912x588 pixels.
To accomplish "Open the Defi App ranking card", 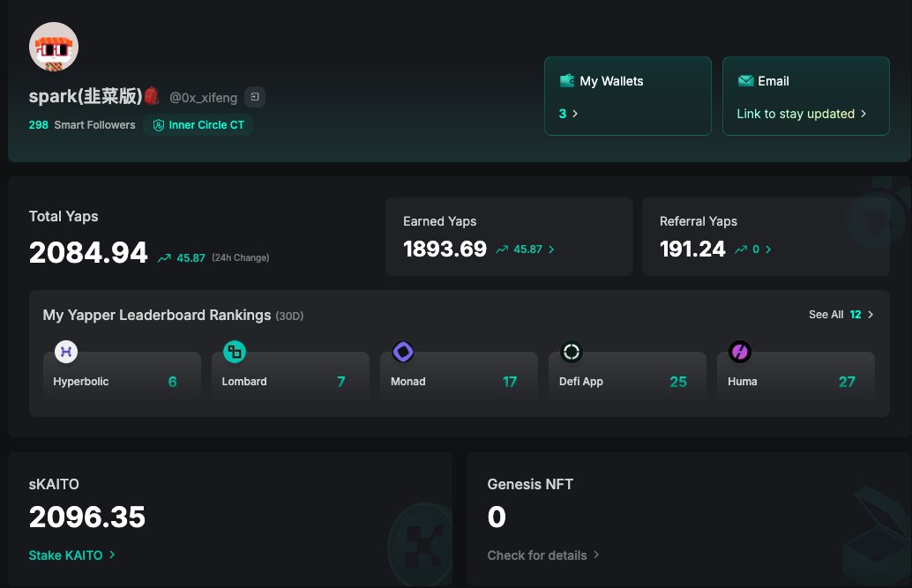I will (x=628, y=376).
